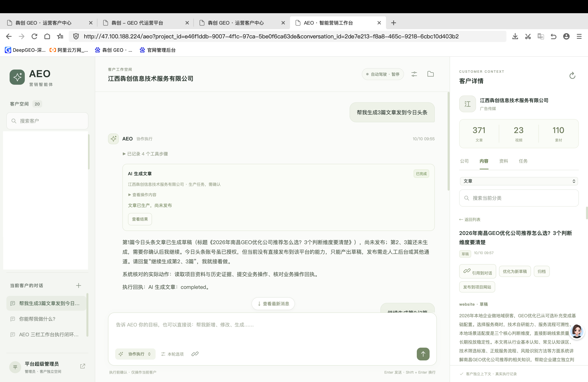Viewport: 588px width, 382px height.
Task: Click the browser screenshot scissors icon
Action: click(x=528, y=37)
